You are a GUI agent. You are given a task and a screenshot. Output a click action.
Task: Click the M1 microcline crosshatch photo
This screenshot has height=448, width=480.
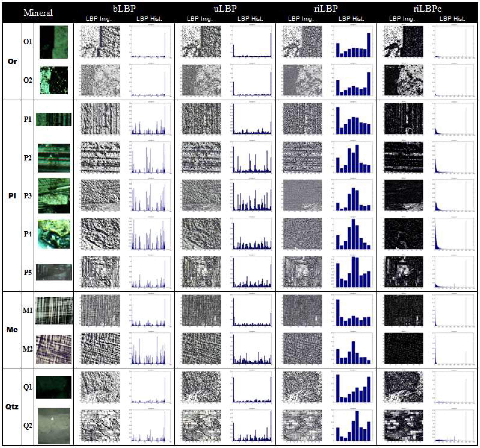point(54,310)
